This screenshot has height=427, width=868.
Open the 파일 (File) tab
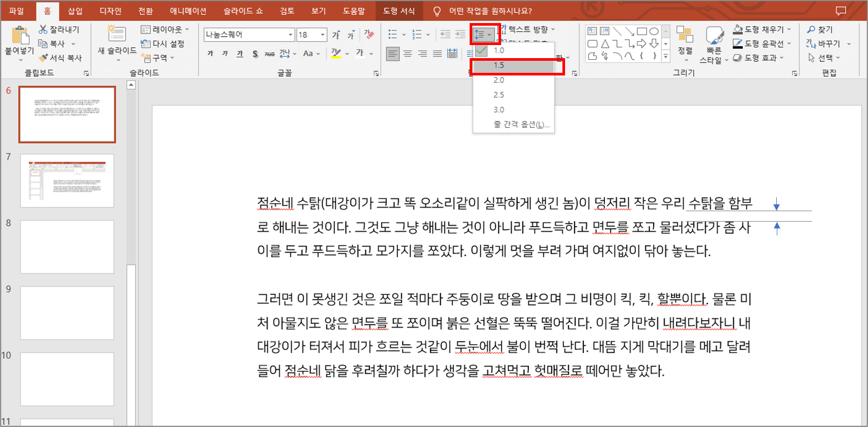(17, 10)
